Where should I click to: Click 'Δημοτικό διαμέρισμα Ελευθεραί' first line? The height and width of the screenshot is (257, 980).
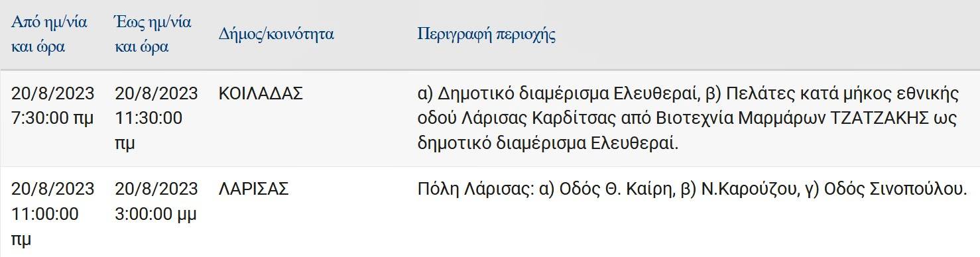coord(568,94)
